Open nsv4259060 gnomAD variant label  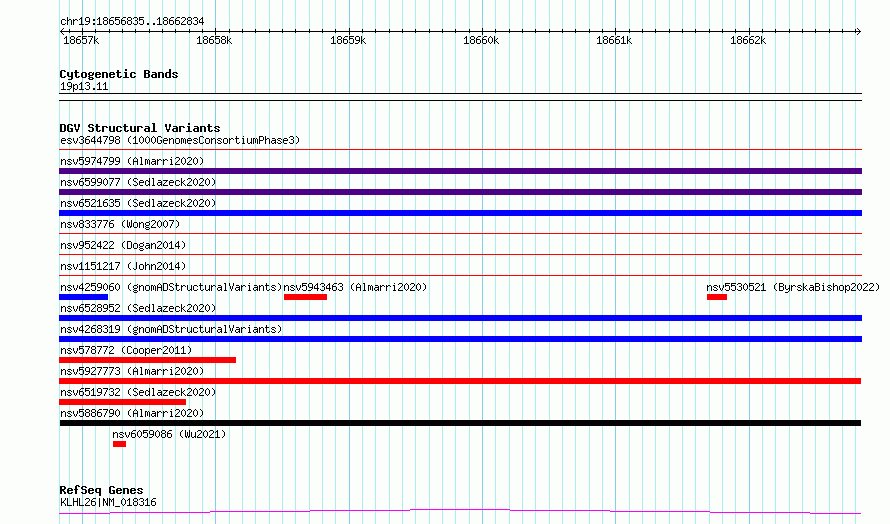click(171, 287)
